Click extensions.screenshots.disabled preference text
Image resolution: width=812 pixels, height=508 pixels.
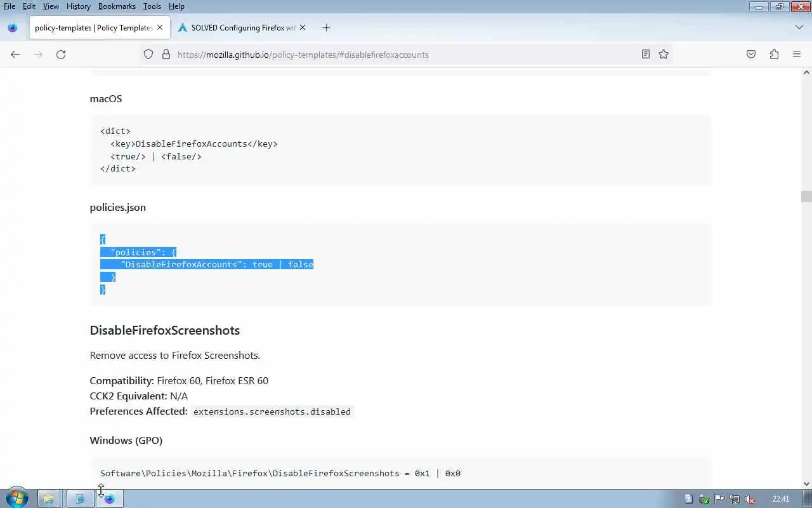pyautogui.click(x=272, y=411)
